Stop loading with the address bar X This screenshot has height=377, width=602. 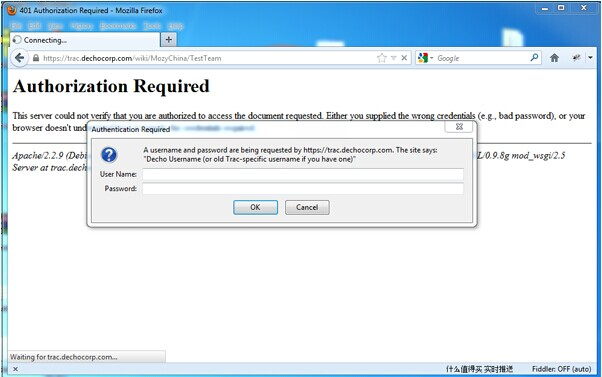click(x=404, y=58)
